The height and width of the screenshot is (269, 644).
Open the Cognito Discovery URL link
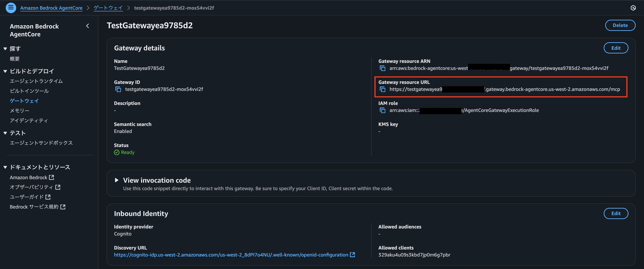(x=231, y=255)
